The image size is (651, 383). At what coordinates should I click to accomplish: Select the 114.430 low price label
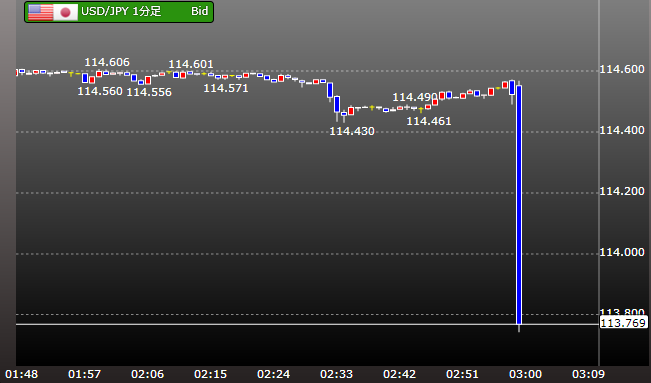352,131
